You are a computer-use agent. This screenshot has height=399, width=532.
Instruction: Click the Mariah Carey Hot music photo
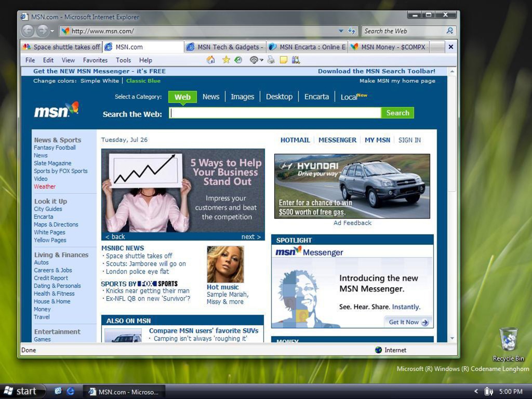pyautogui.click(x=225, y=264)
